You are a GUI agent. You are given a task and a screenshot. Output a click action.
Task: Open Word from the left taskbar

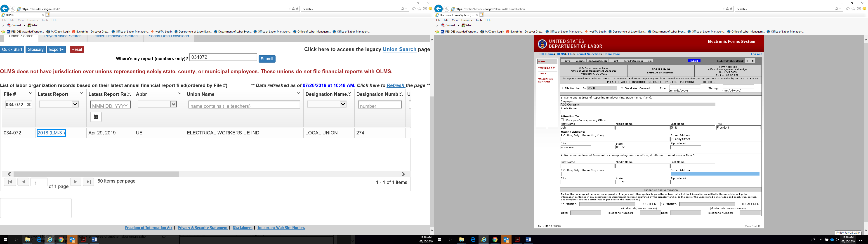tap(94, 240)
